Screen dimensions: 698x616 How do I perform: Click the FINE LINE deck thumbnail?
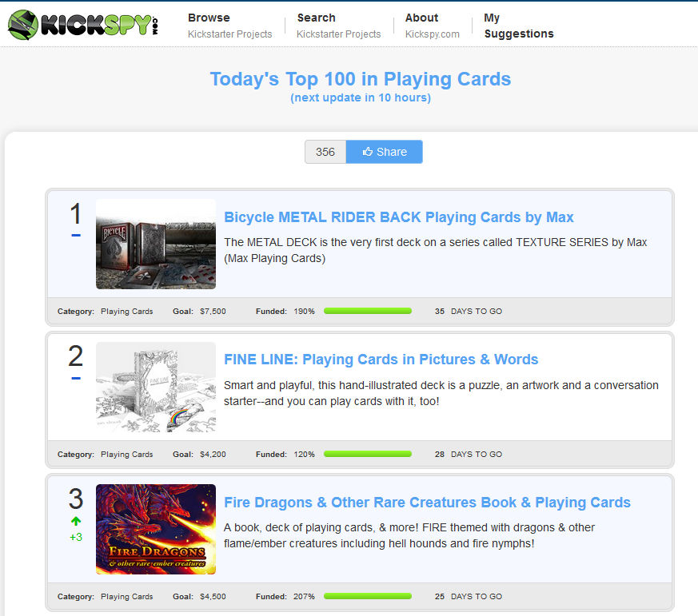156,387
